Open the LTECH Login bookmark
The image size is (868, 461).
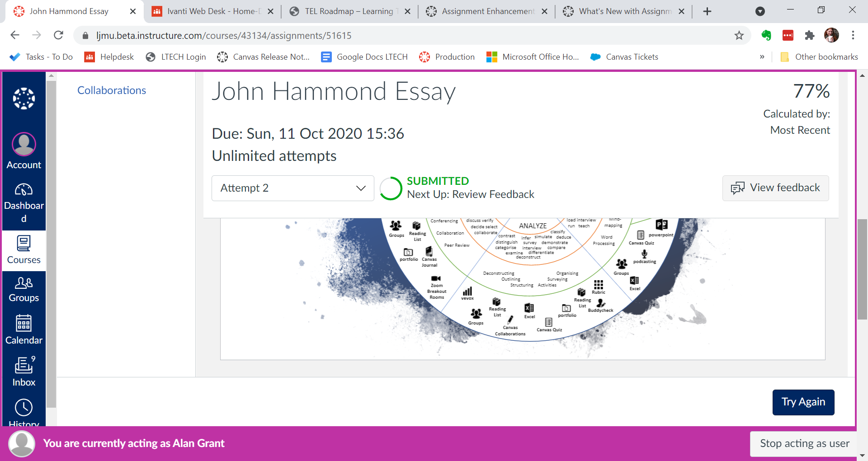(176, 57)
